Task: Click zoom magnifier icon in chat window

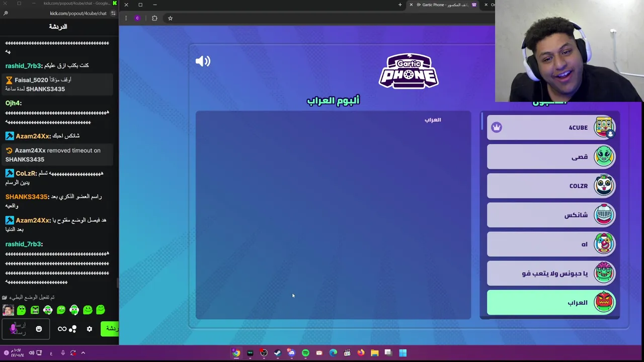Action: 6,13
